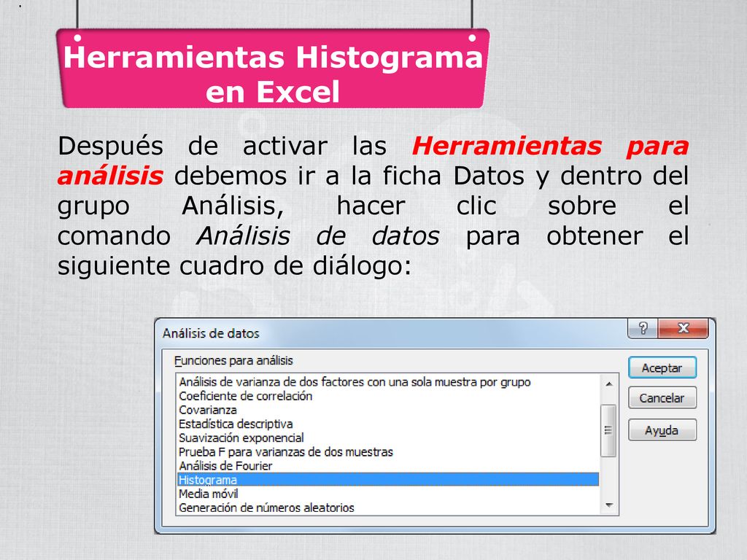The height and width of the screenshot is (560, 747).
Task: Pick 'Análisis de Fourier' from list
Action: [x=388, y=466]
